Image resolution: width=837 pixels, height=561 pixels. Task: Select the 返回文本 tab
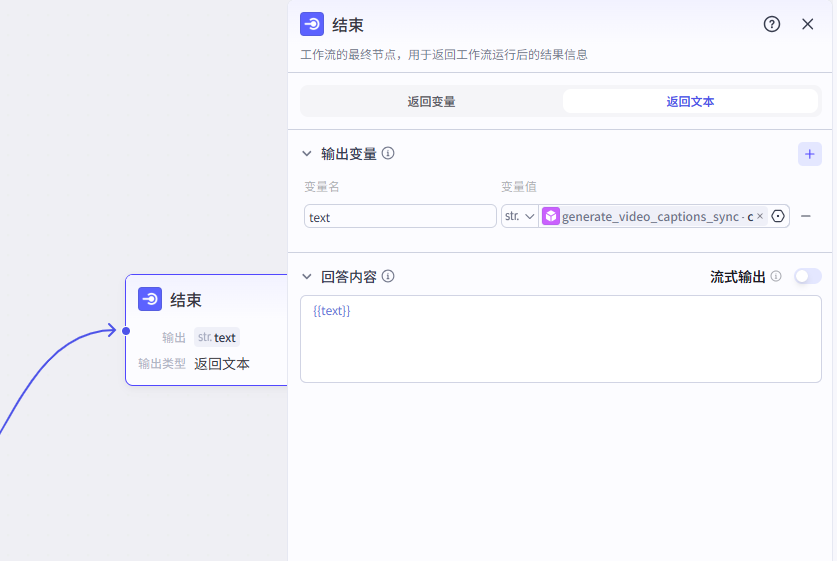click(x=690, y=101)
